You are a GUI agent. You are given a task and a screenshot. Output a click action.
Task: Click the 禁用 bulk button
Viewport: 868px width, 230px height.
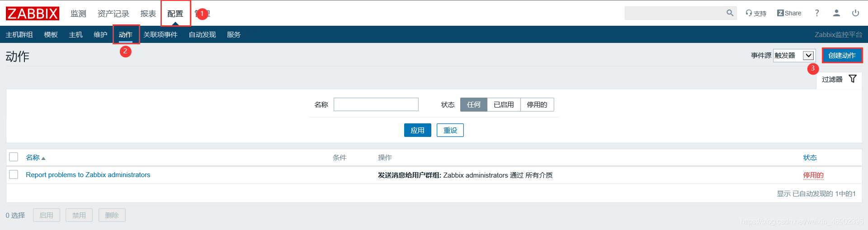pyautogui.click(x=79, y=215)
